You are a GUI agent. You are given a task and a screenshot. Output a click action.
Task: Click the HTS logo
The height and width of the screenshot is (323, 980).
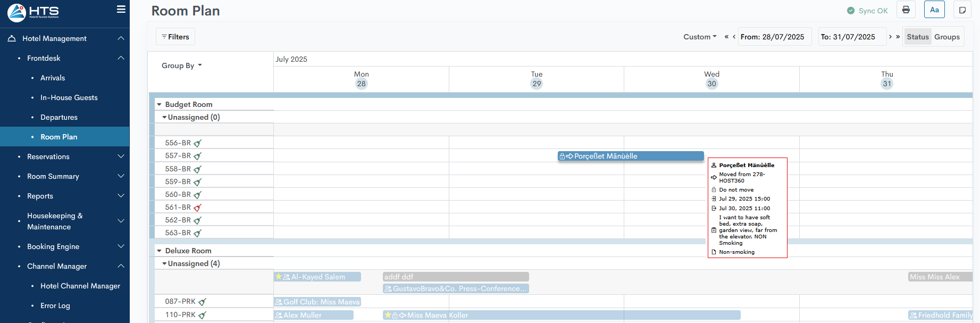pyautogui.click(x=33, y=12)
